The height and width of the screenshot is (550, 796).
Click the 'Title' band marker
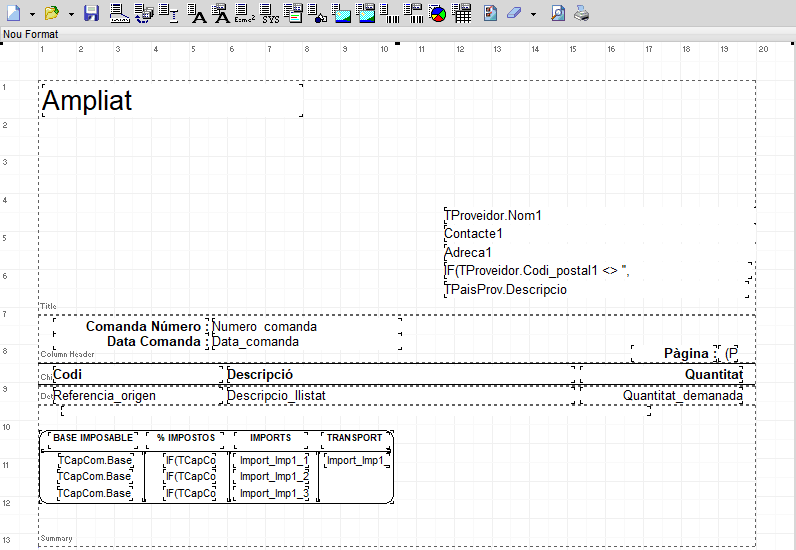click(x=48, y=306)
